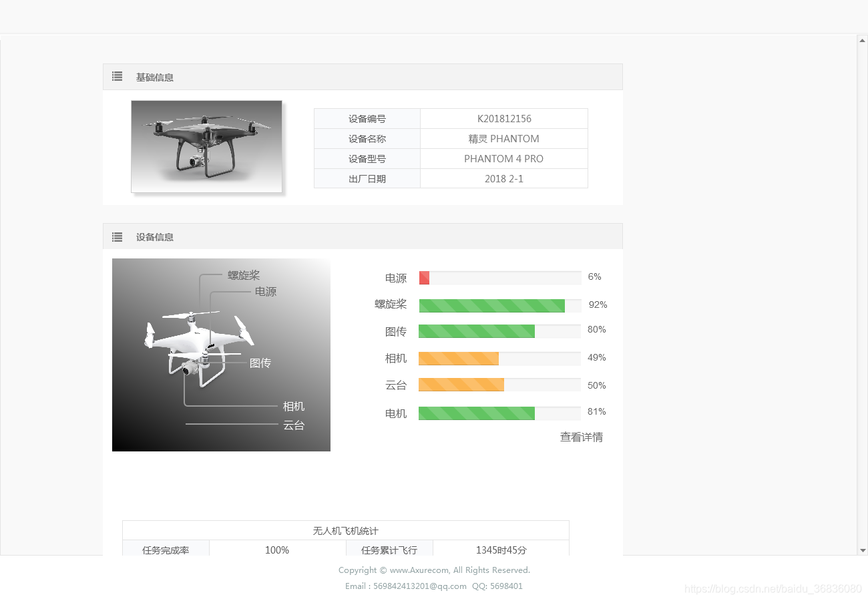
Task: Click the 92% propeller percentage value
Action: pos(598,305)
